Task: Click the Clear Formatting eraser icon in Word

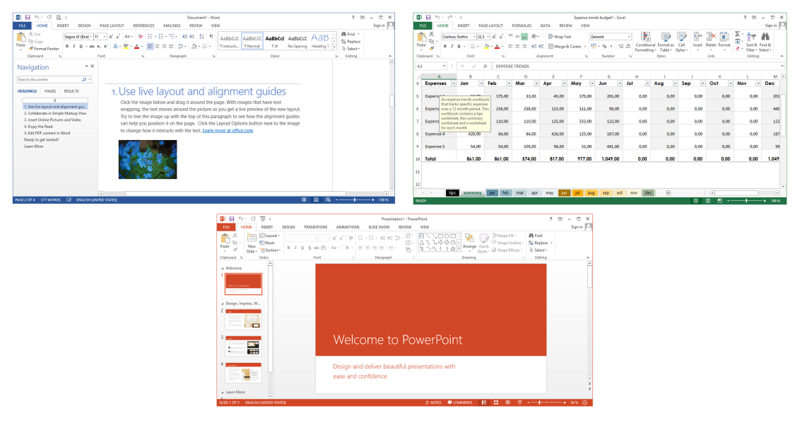Action: 140,37
